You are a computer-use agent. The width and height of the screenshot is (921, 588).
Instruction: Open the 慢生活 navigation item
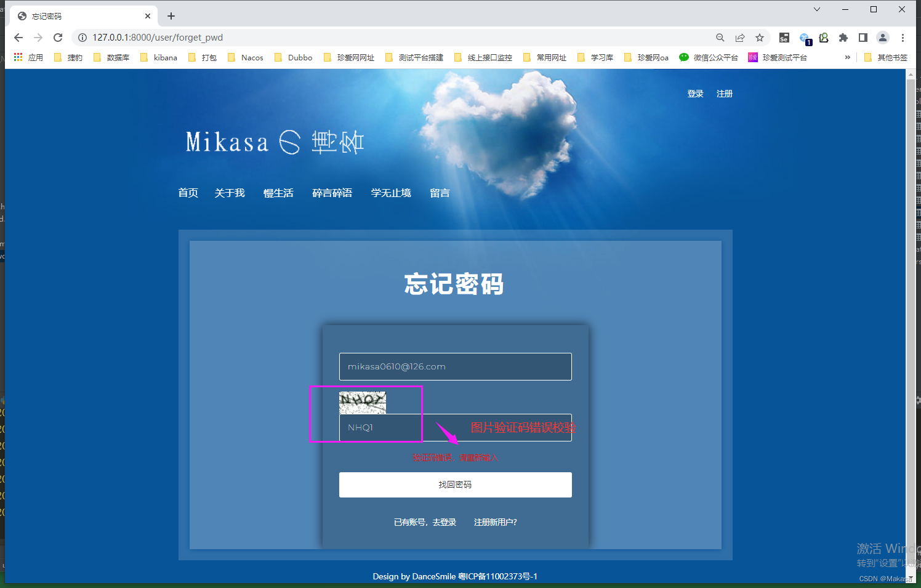[x=278, y=193]
